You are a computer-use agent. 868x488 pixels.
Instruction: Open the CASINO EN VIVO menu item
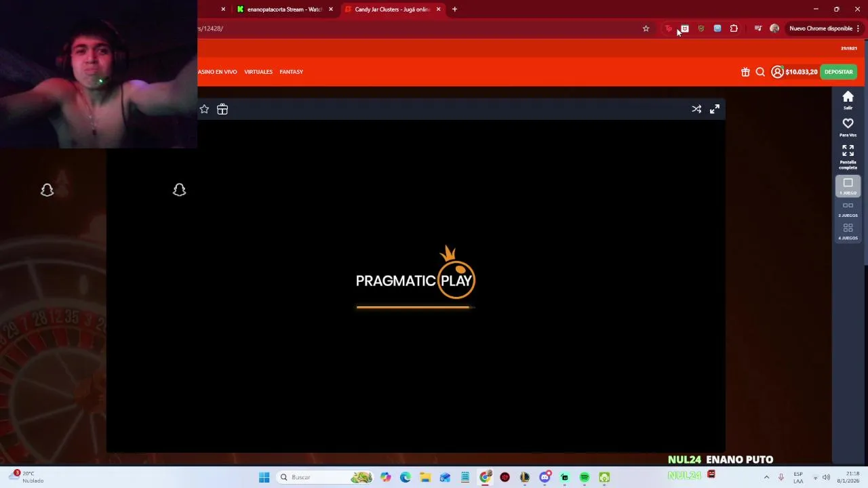click(217, 72)
